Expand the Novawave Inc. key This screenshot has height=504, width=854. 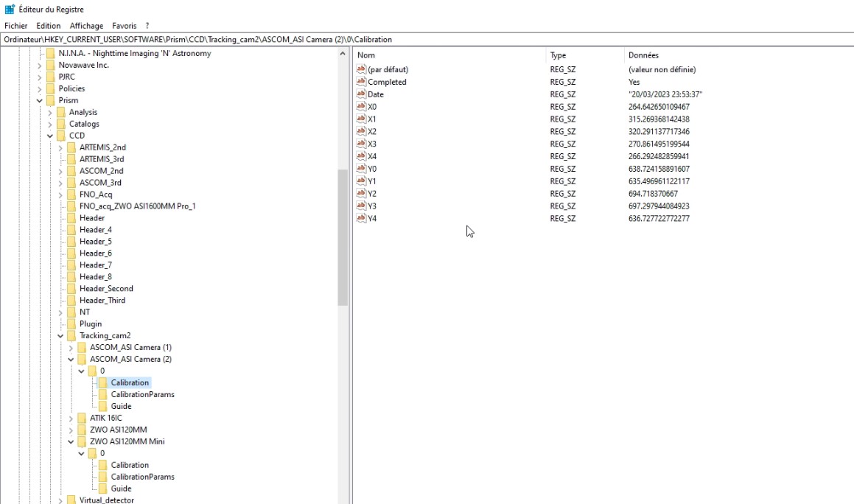tap(40, 65)
